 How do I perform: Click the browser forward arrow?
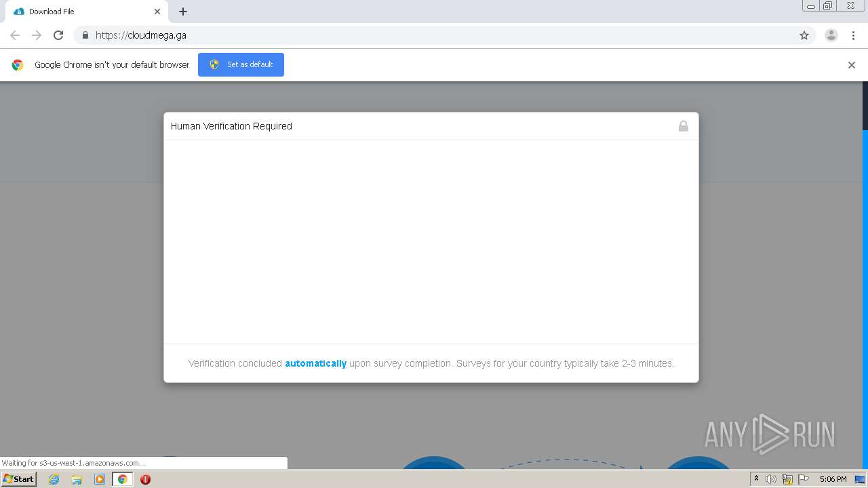click(37, 35)
